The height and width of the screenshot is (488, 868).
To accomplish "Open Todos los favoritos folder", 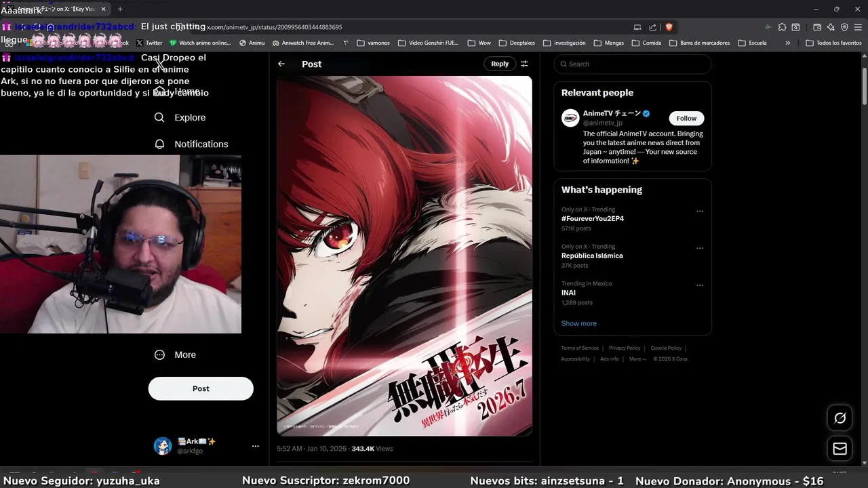I will tap(833, 43).
